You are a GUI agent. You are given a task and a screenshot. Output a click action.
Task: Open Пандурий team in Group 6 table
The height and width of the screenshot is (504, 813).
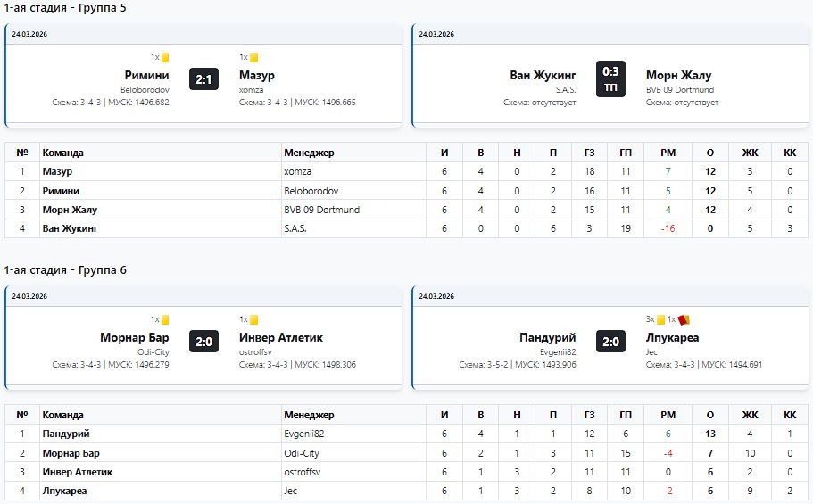66,434
